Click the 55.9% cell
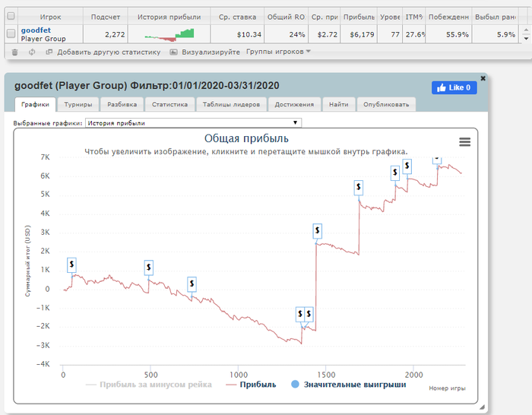Viewport: 532px width, 415px height. (x=448, y=34)
